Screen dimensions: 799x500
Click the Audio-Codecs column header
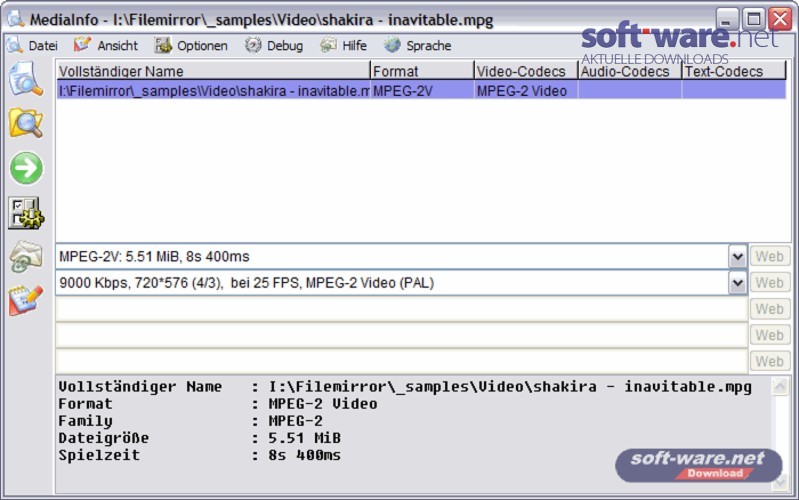tap(630, 71)
